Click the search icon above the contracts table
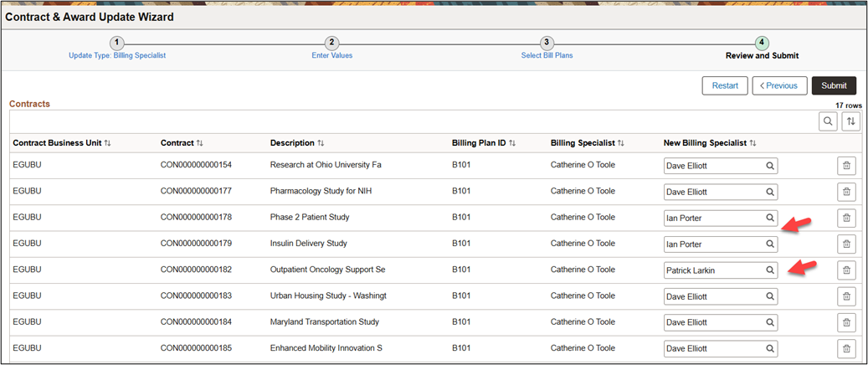 pos(828,121)
